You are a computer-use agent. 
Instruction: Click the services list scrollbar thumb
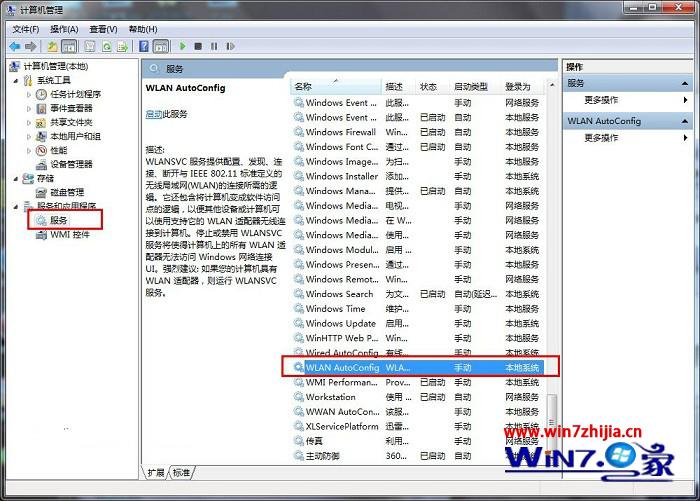552,422
